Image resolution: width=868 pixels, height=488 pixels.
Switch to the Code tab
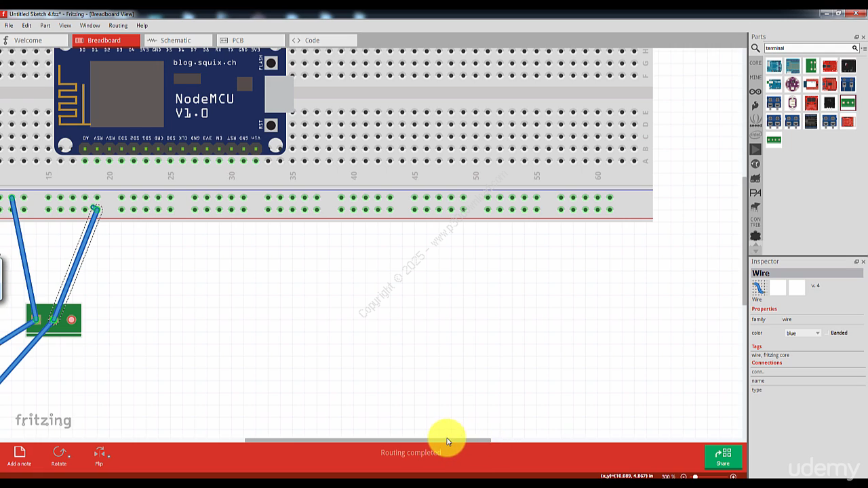pyautogui.click(x=323, y=40)
